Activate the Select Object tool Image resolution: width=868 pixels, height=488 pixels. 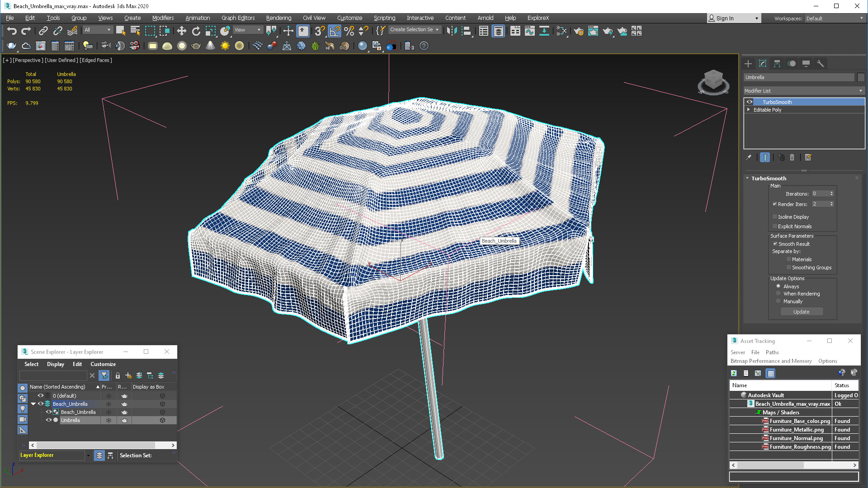point(120,31)
